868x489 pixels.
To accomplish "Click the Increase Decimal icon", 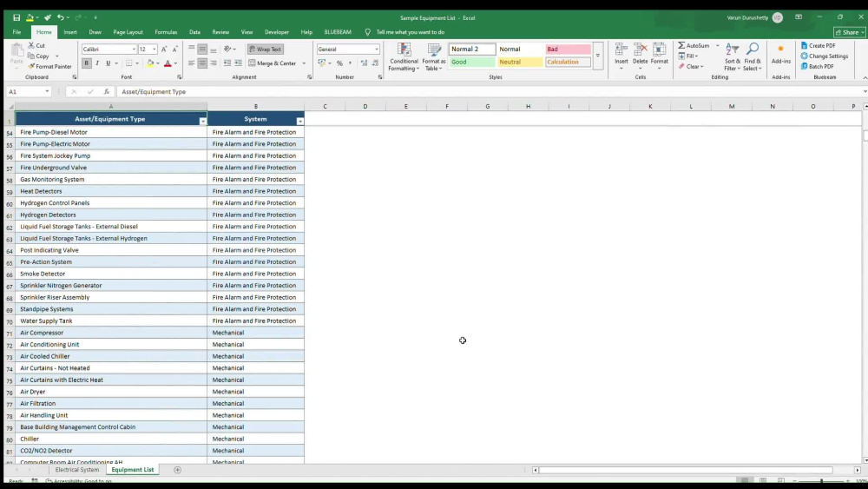I will coord(365,63).
